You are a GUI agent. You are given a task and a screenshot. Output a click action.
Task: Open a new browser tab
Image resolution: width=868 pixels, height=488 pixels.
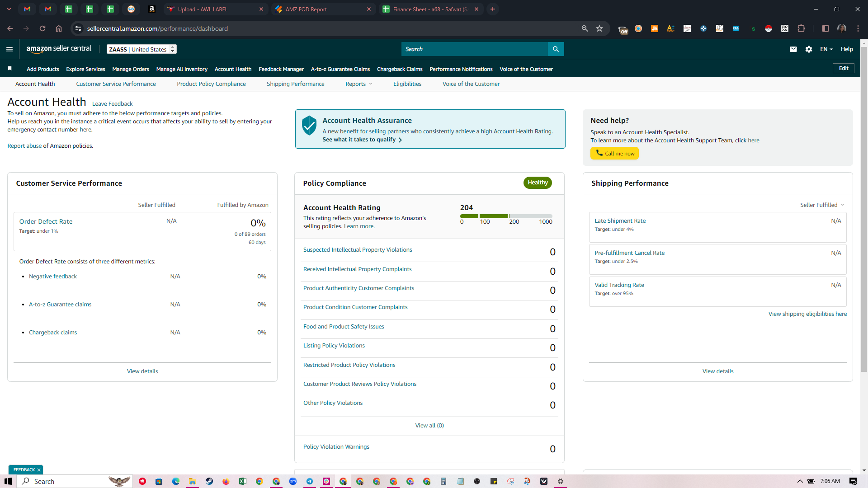pos(493,9)
